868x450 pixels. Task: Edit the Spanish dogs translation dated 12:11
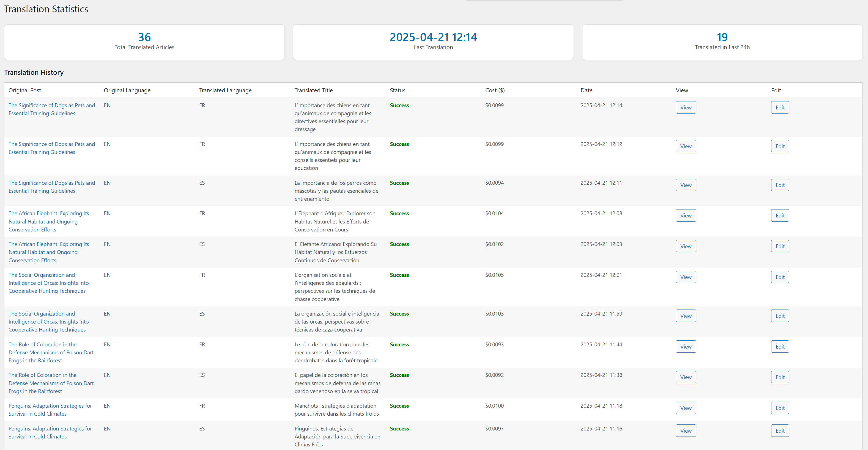pyautogui.click(x=780, y=185)
